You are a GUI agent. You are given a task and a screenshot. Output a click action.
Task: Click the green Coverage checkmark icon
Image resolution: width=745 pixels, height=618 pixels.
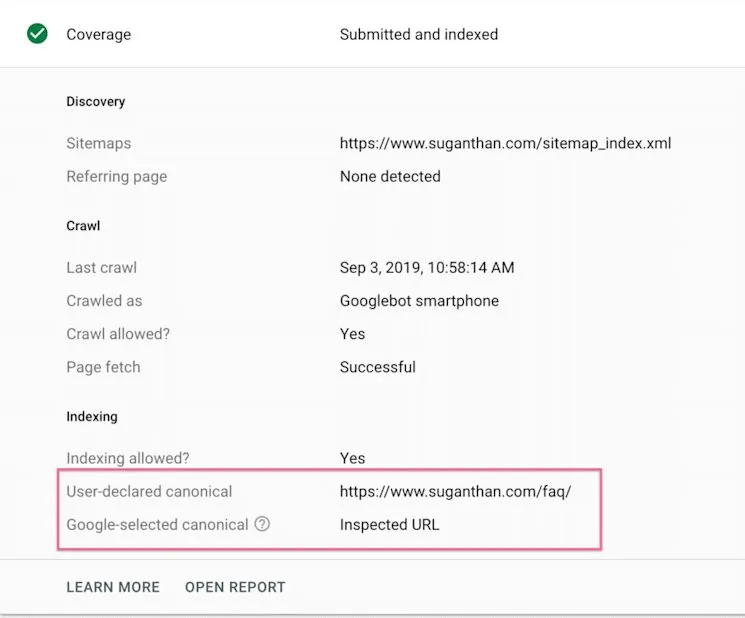click(x=37, y=34)
